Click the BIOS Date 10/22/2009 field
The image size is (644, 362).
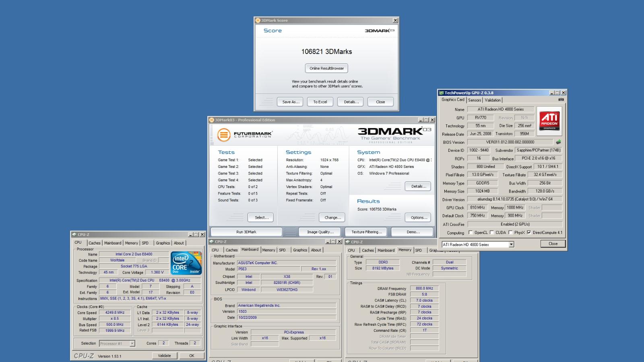click(x=287, y=317)
